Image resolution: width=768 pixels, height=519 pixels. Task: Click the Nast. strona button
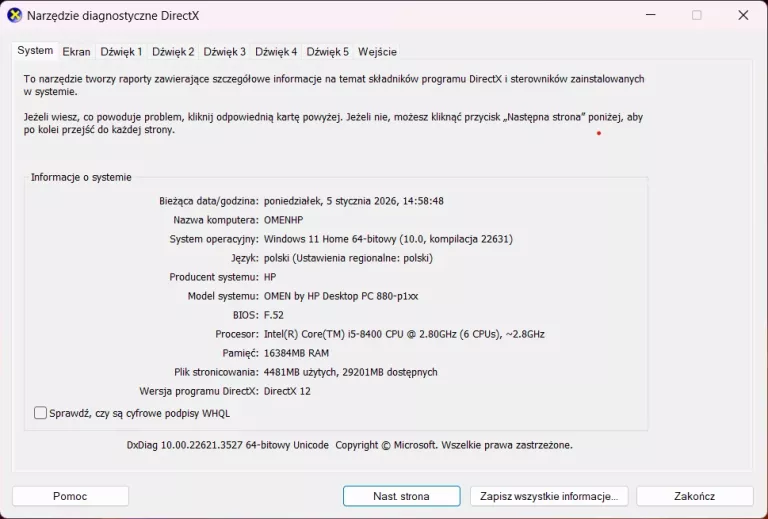401,496
